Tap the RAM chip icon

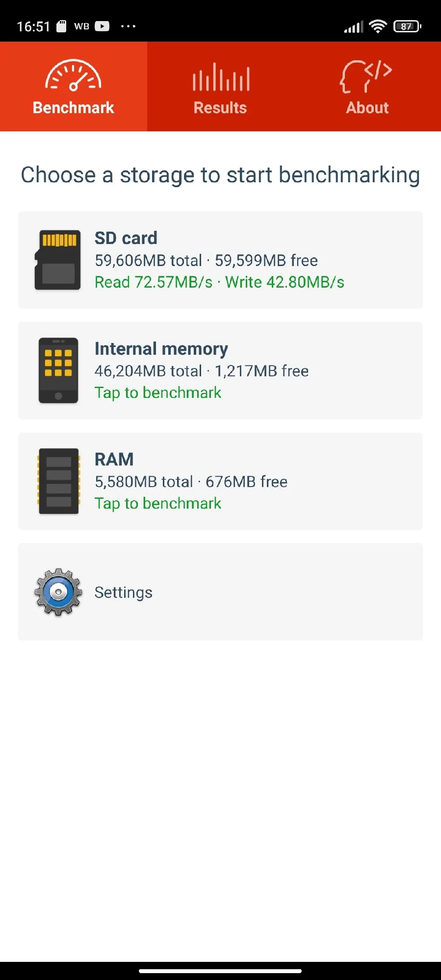[x=58, y=481]
